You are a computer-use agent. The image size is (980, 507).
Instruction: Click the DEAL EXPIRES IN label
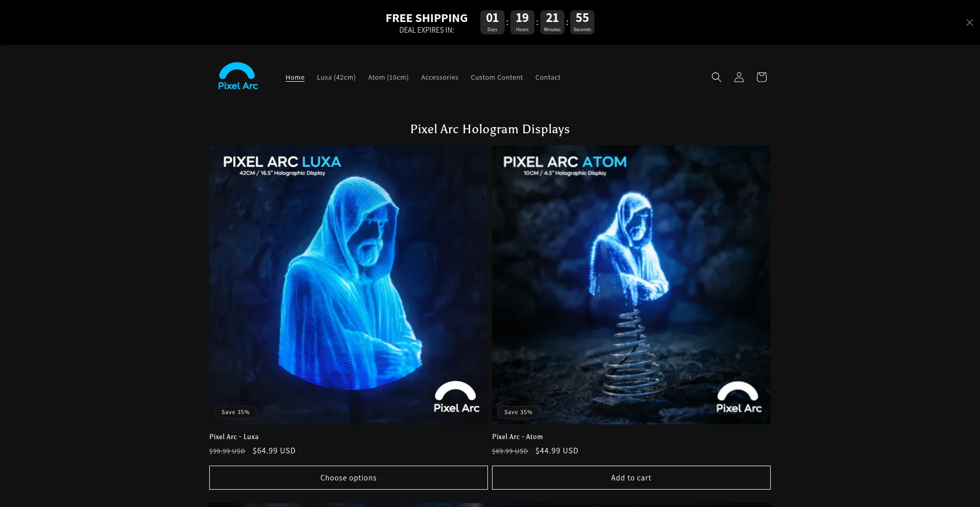click(427, 30)
